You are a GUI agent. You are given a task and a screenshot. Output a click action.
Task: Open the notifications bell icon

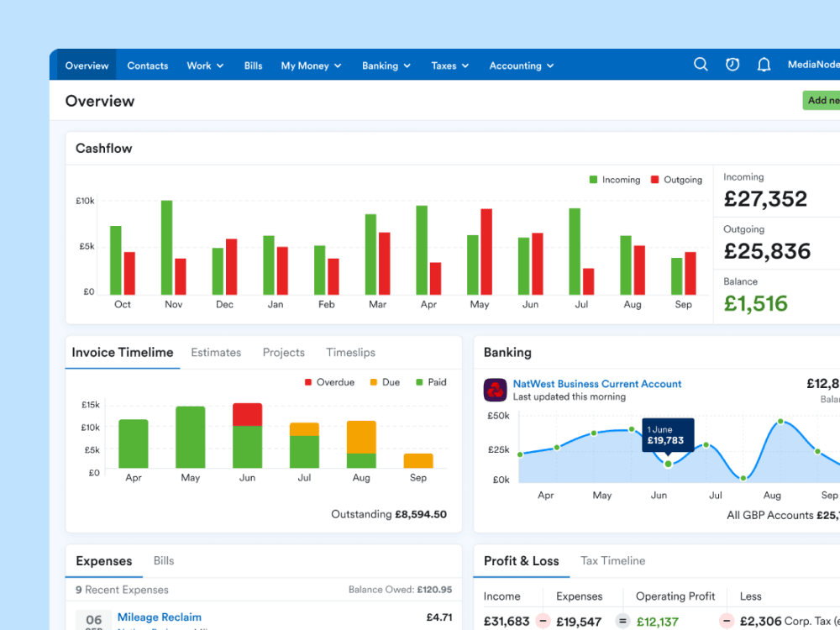[x=764, y=65]
